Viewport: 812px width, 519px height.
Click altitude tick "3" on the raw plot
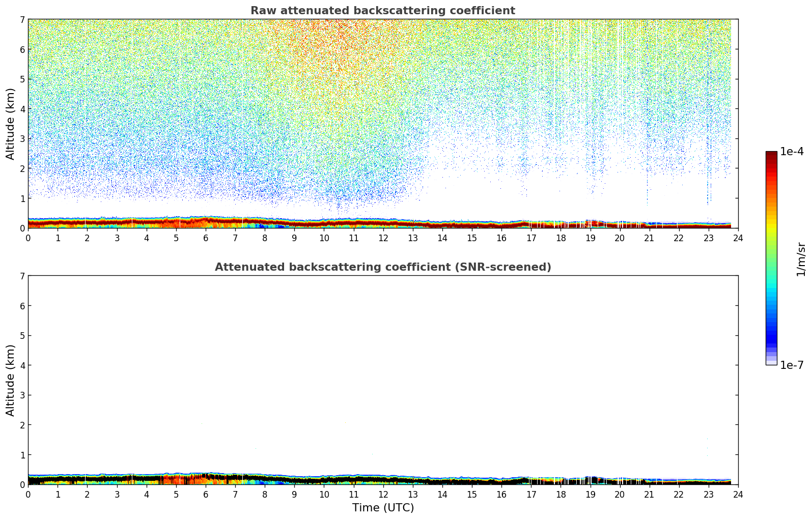[22, 138]
